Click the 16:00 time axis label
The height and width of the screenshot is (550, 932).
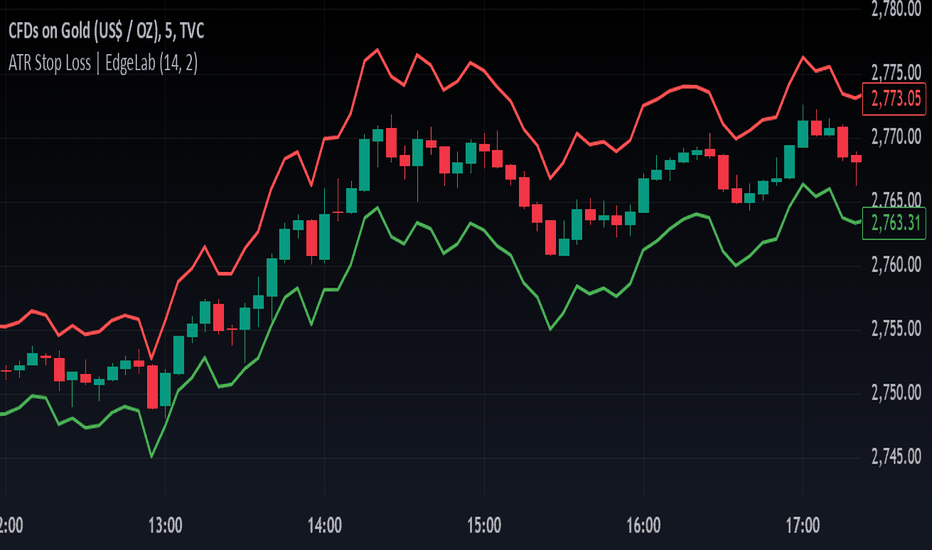(x=643, y=526)
